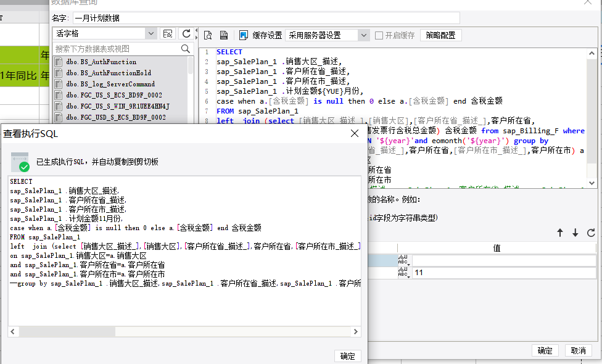The height and width of the screenshot is (364, 602).
Task: Open the 活字格 data connection dropdown
Action: 151,34
